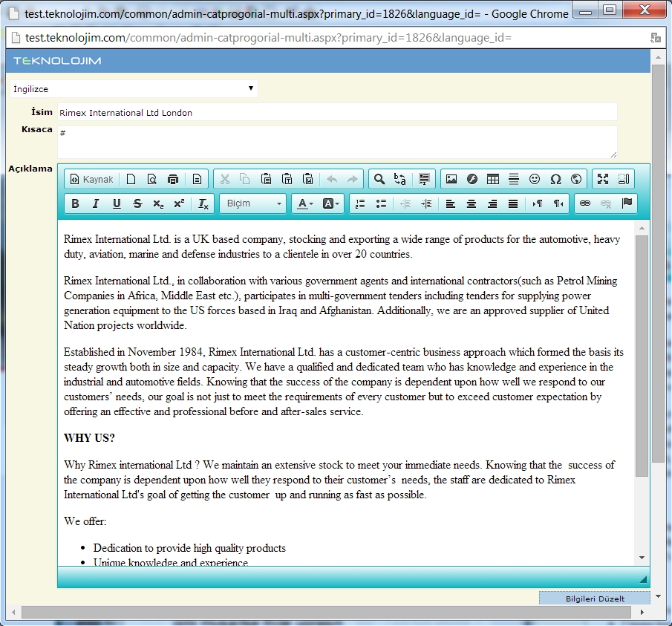672x626 pixels.
Task: Open the Templates icon
Action: coord(197,179)
